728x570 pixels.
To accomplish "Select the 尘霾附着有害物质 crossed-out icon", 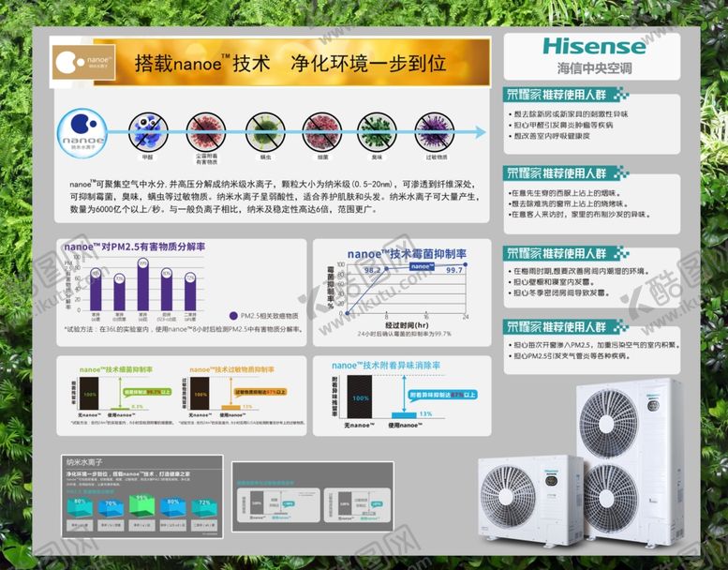I will pos(206,132).
